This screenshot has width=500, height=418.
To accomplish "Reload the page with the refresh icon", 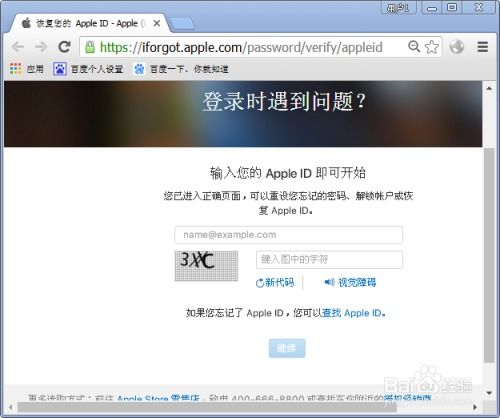I will [x=64, y=47].
